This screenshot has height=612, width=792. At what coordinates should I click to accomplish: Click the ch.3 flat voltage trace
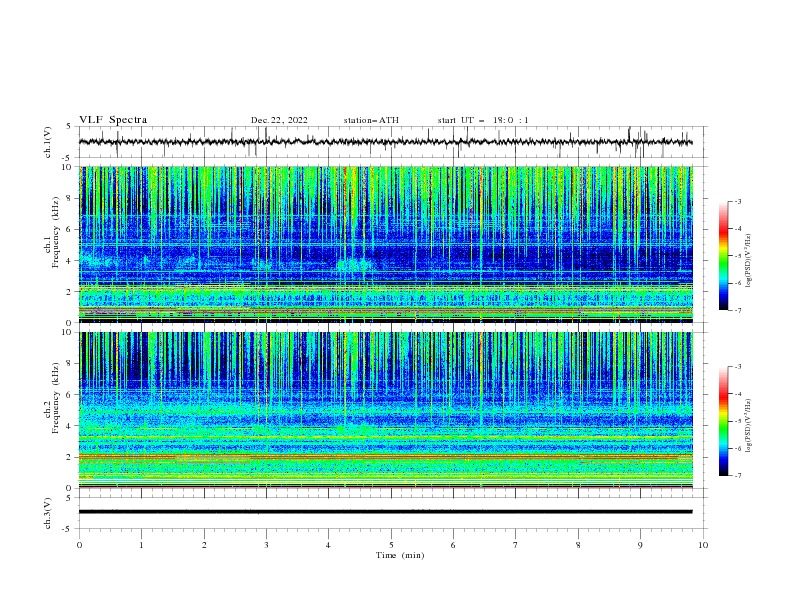point(385,512)
